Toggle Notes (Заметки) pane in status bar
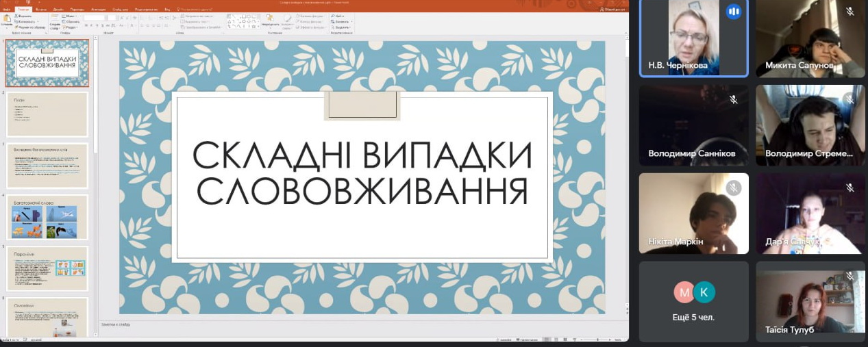This screenshot has width=868, height=347. pos(504,339)
